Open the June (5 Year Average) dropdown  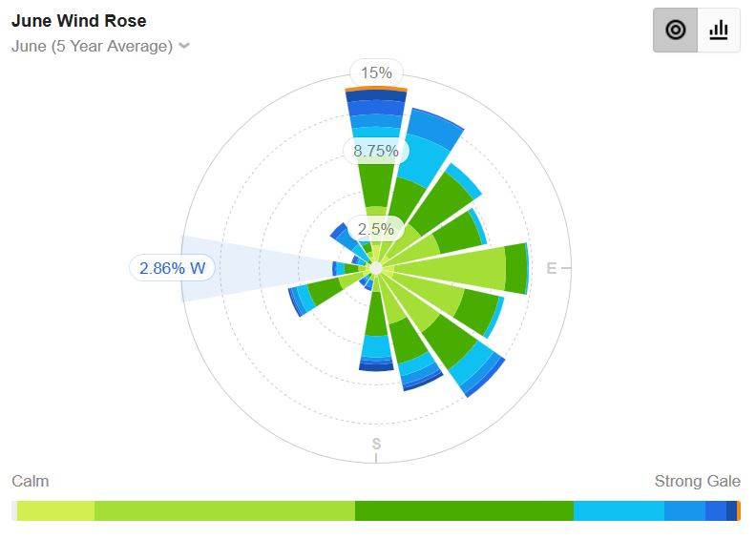point(92,46)
